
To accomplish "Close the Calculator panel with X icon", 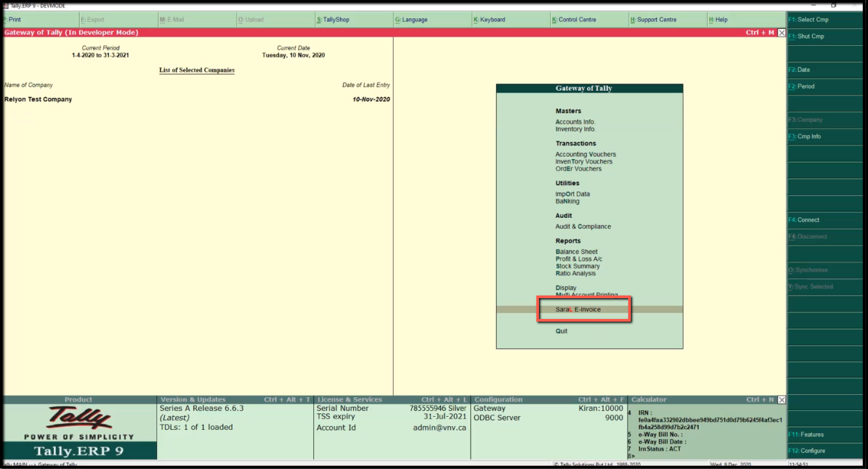I will tap(782, 400).
